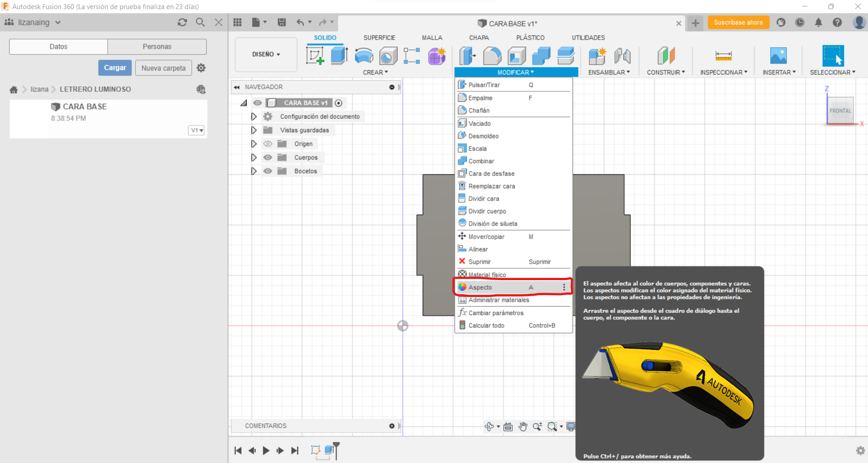Open the job status clock icon

pyautogui.click(x=800, y=22)
